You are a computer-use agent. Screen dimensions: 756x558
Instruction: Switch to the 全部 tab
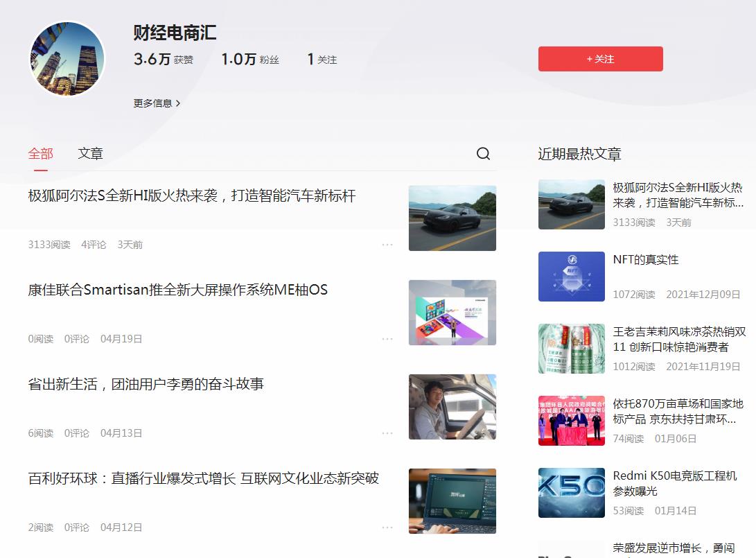tap(40, 153)
